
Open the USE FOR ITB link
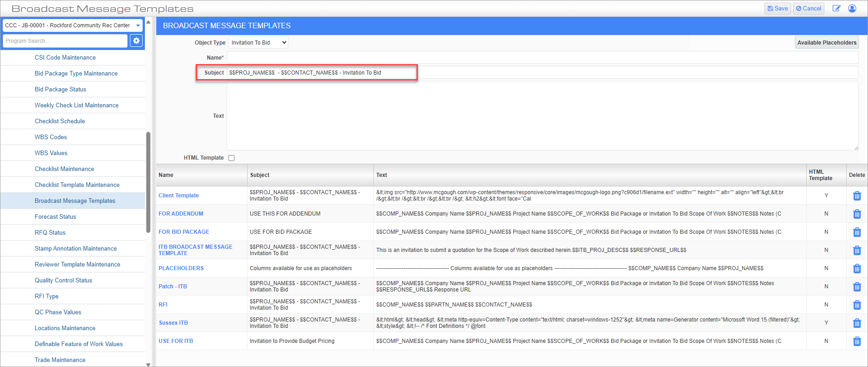[x=176, y=341]
